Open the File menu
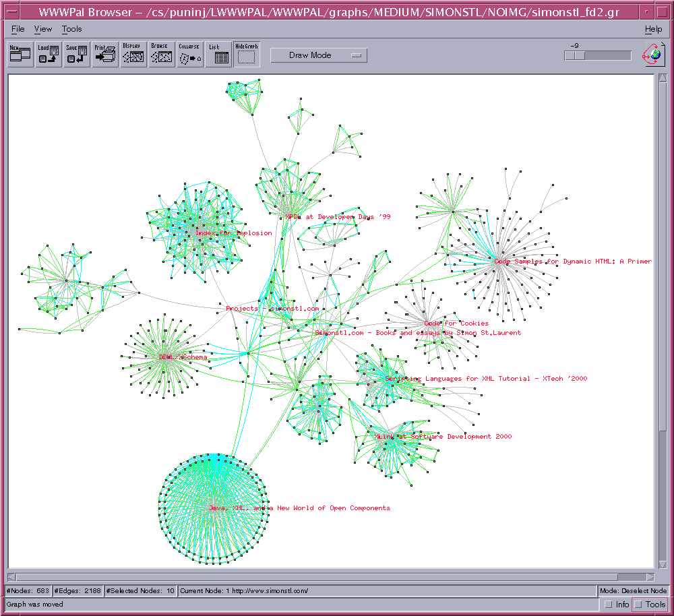The width and height of the screenshot is (674, 616). click(18, 29)
